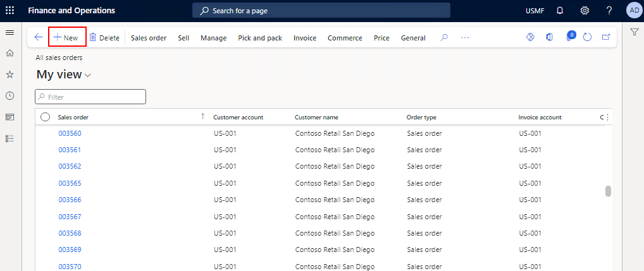Open the app launcher waffle icon
This screenshot has height=271, width=644.
(10, 11)
